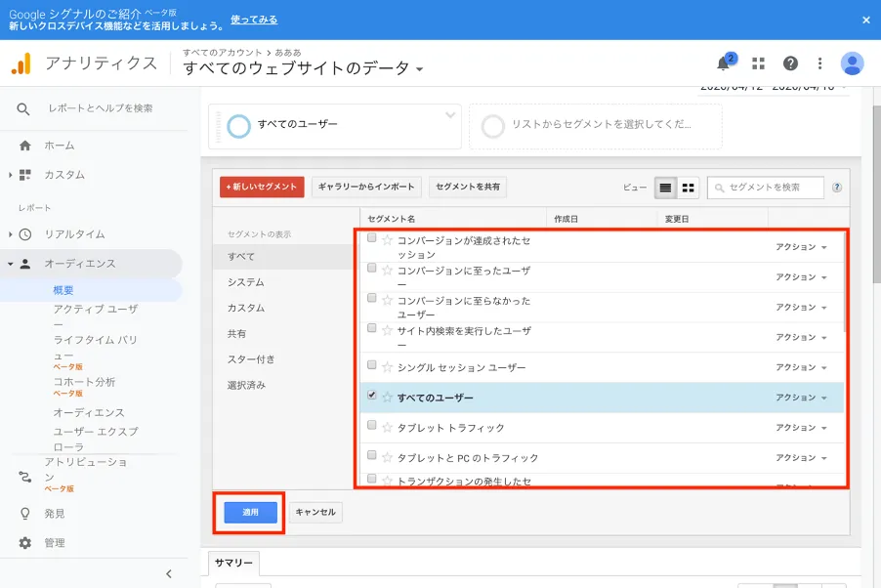Focus the セグメントを検索 search field
Screen dimensions: 881x588
pyautogui.click(x=766, y=188)
